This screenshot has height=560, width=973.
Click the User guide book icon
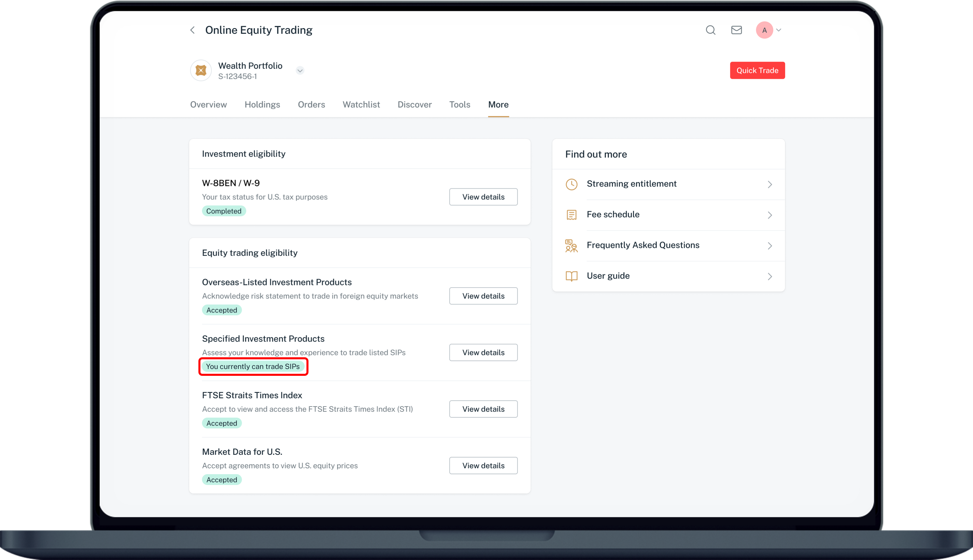tap(571, 276)
